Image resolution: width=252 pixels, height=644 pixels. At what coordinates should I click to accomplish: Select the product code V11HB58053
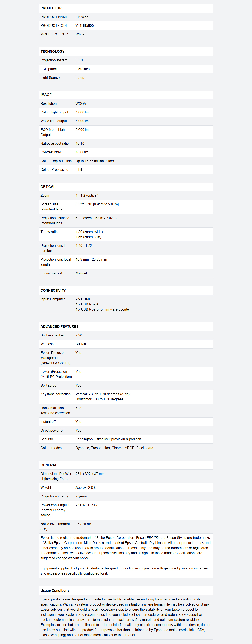85,25
